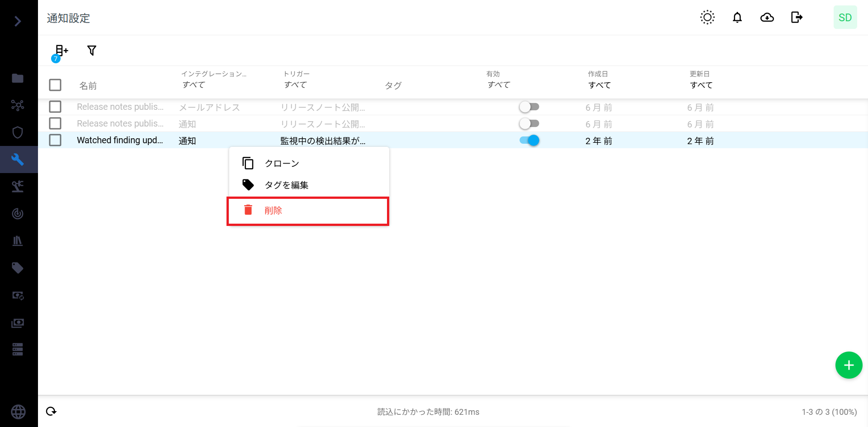Click the cloud download icon

(767, 18)
